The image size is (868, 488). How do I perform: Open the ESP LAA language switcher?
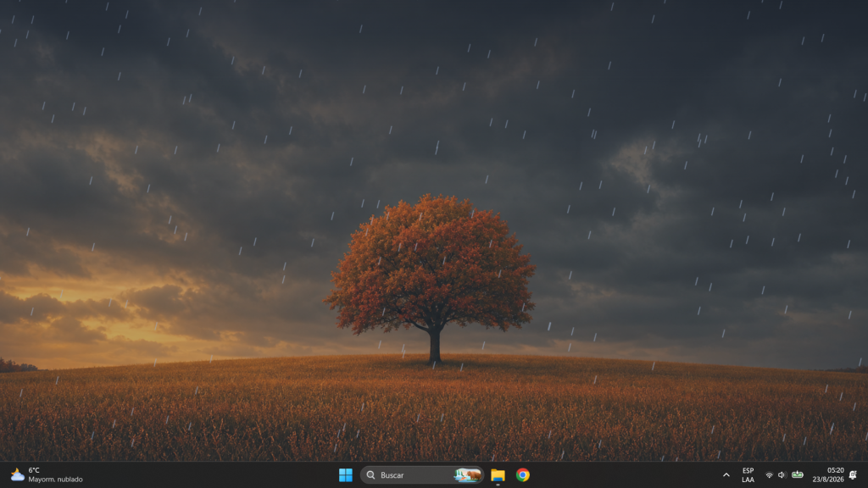(x=748, y=474)
